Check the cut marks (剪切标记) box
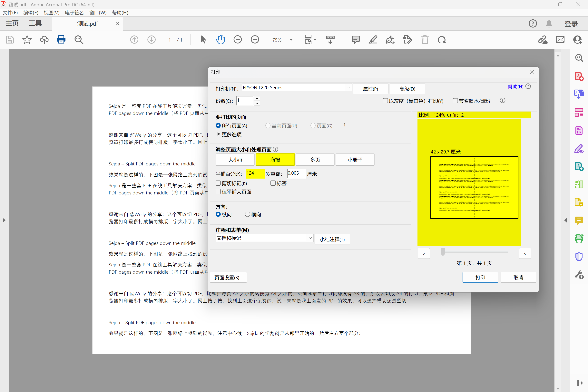Image resolution: width=588 pixels, height=392 pixels. tap(218, 183)
